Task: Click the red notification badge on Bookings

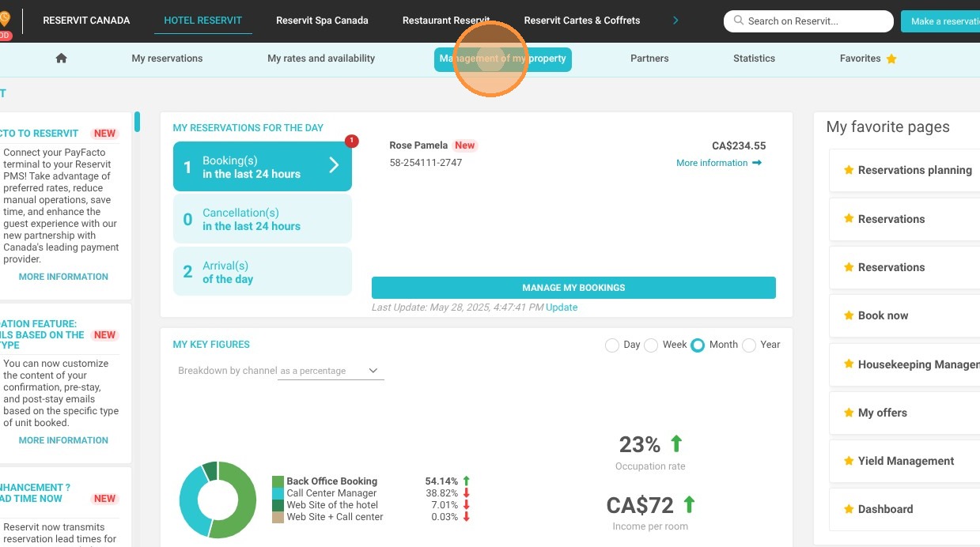Action: pos(352,141)
